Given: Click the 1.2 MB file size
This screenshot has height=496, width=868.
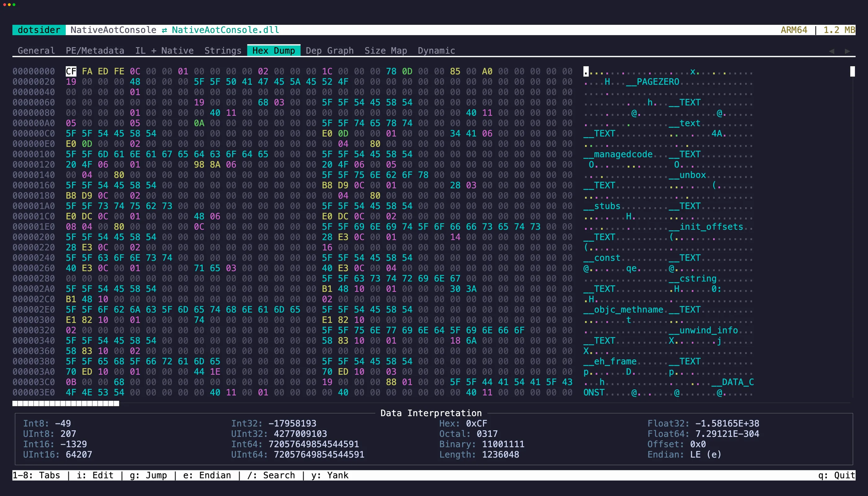Looking at the screenshot, I should click(x=839, y=30).
